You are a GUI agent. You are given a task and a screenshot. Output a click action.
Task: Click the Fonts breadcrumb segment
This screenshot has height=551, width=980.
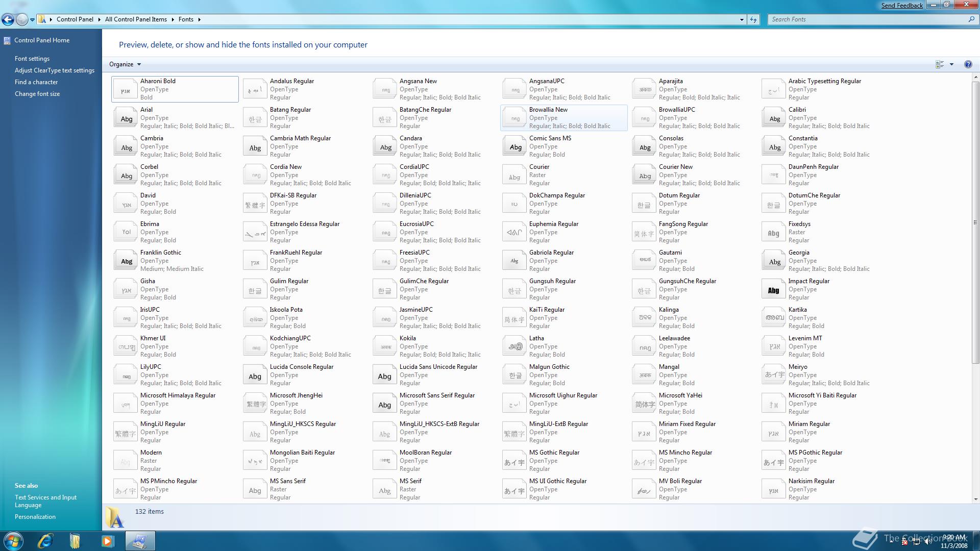[x=186, y=19]
